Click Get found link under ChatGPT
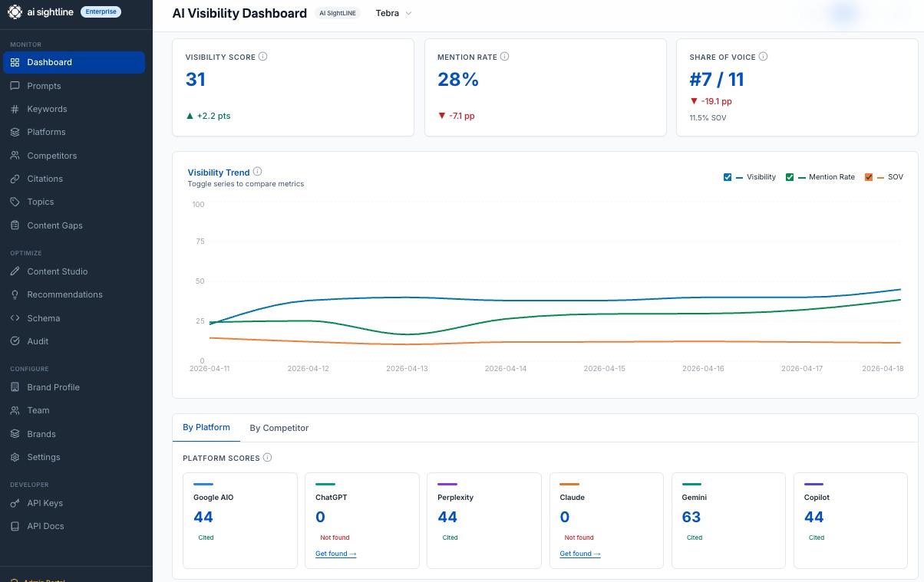The width and height of the screenshot is (924, 582). (335, 554)
